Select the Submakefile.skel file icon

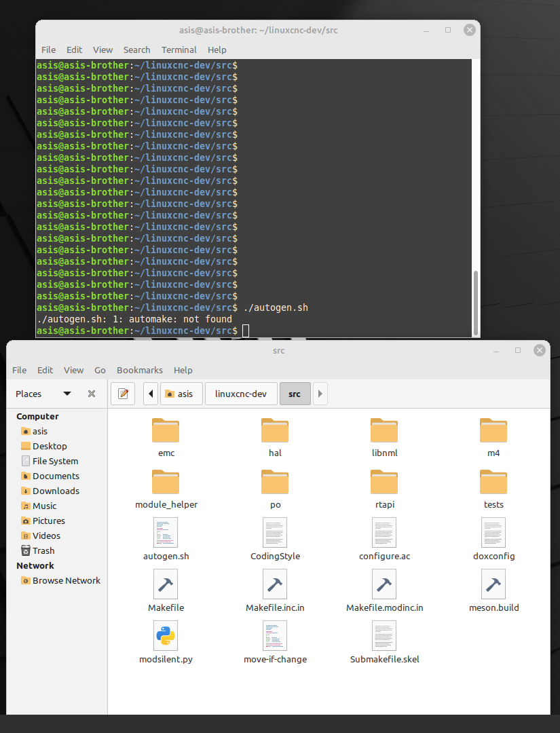[384, 636]
